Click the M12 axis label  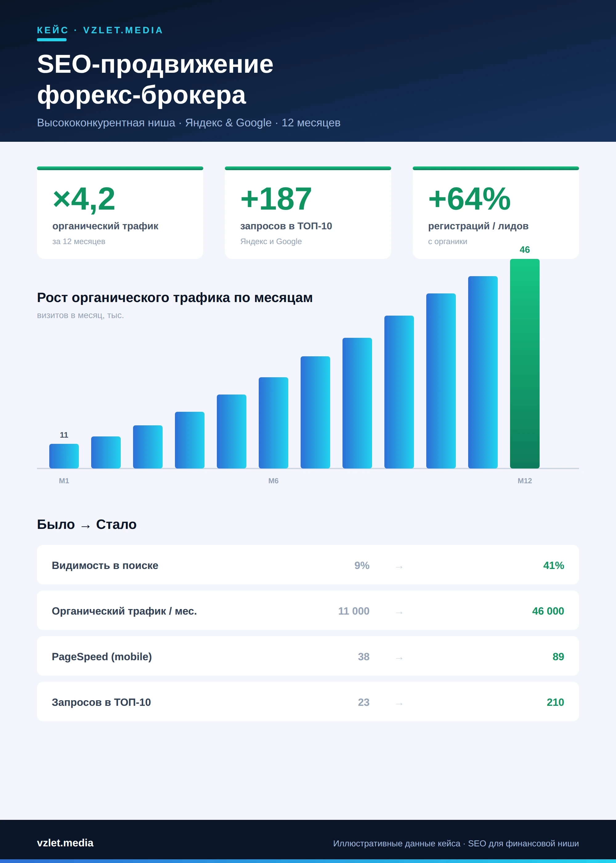coord(525,481)
